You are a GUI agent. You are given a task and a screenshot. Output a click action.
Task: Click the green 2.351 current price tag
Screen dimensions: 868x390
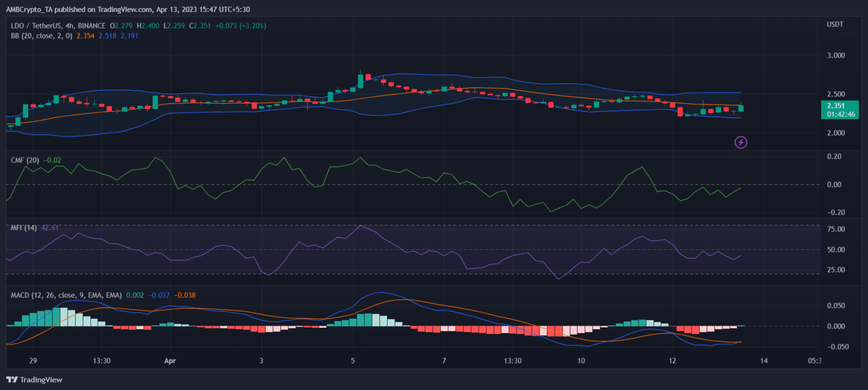pos(835,105)
